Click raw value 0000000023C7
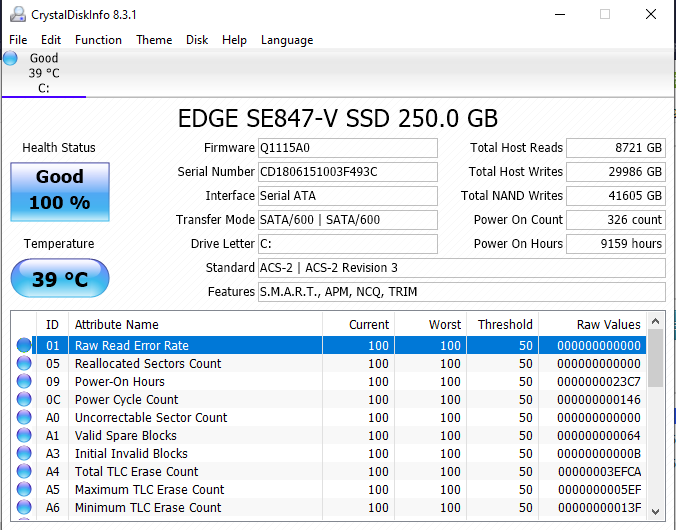This screenshot has width=676, height=530. pyautogui.click(x=599, y=382)
